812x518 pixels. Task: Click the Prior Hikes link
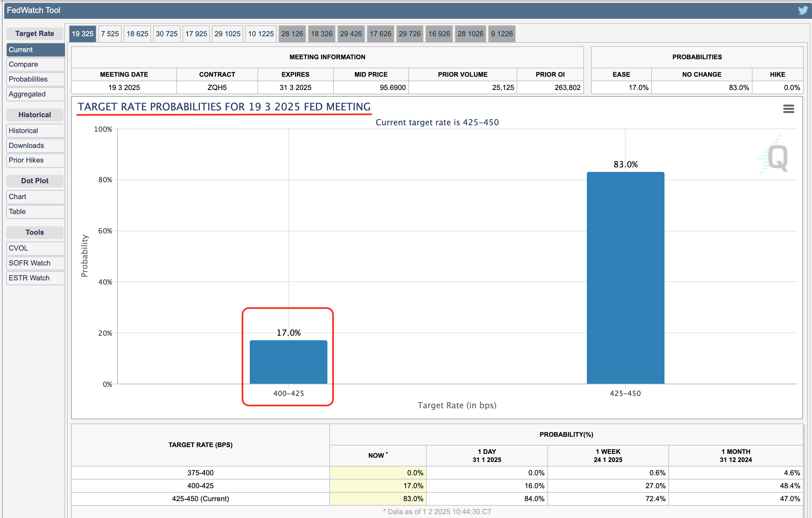[35, 160]
